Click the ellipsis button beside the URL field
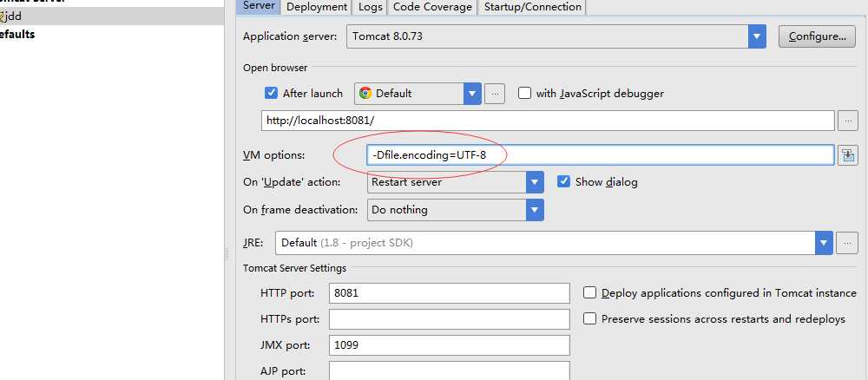Screen dimensions: 868x380 click(x=847, y=121)
